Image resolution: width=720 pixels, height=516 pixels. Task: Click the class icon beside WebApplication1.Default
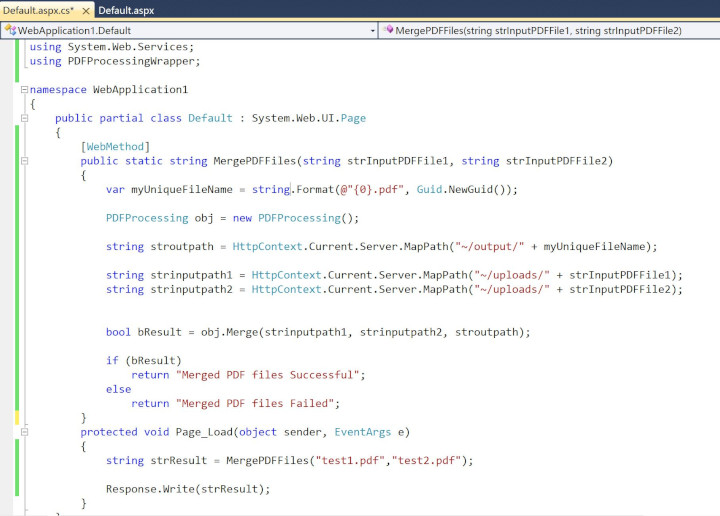coord(11,30)
